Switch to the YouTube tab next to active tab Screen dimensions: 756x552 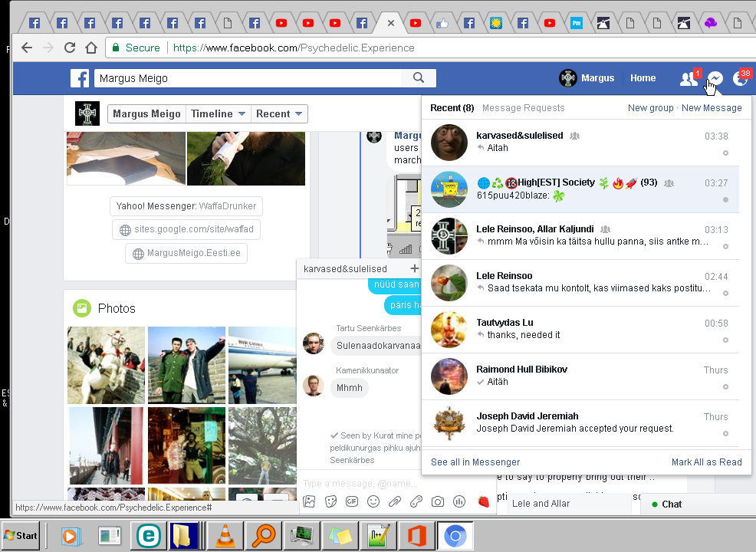click(416, 23)
